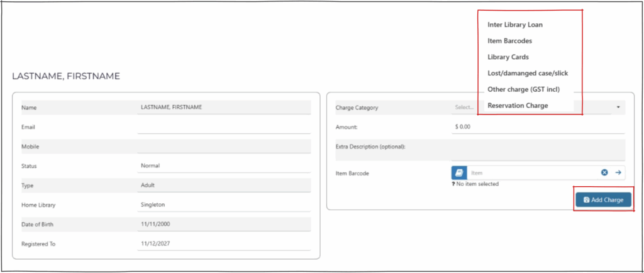Screen dimensions: 644x273
Task: Select Lost/damanged case/slick option
Action: pos(527,73)
